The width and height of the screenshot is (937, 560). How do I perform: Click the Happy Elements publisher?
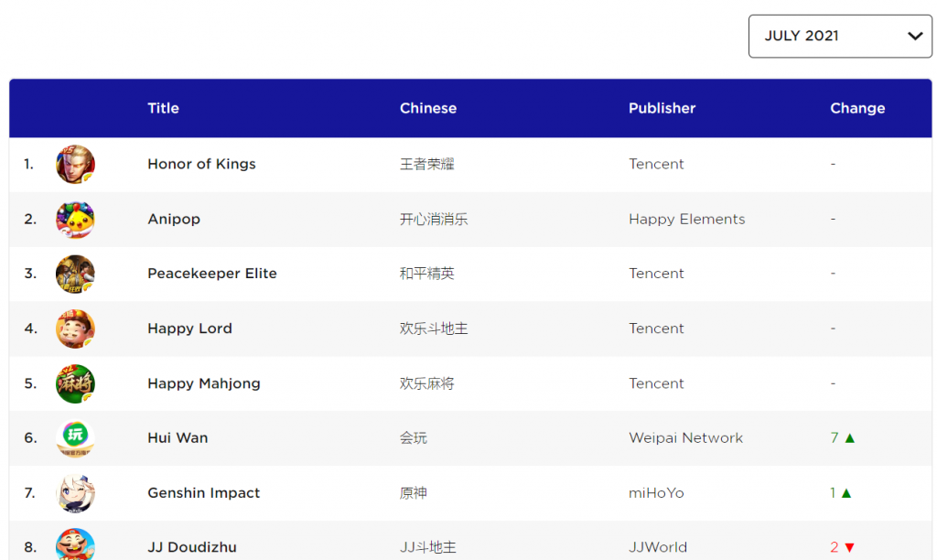(686, 220)
